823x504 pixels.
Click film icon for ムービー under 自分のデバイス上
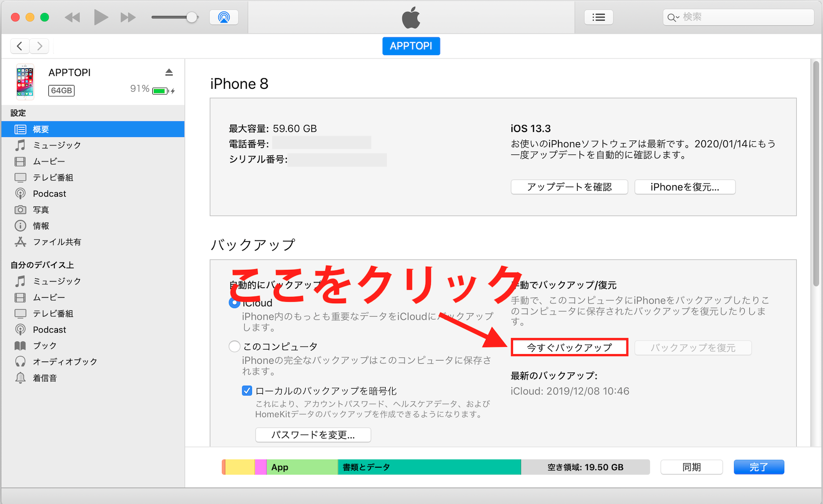(x=20, y=298)
